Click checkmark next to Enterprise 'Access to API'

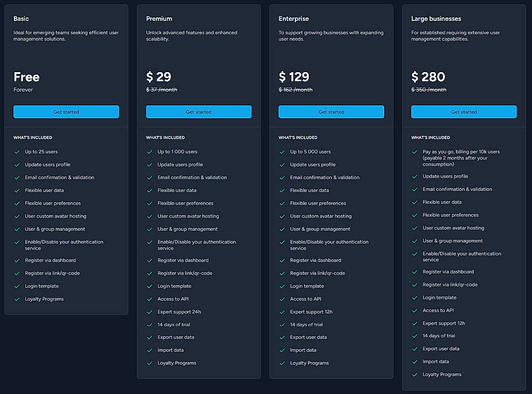click(282, 299)
